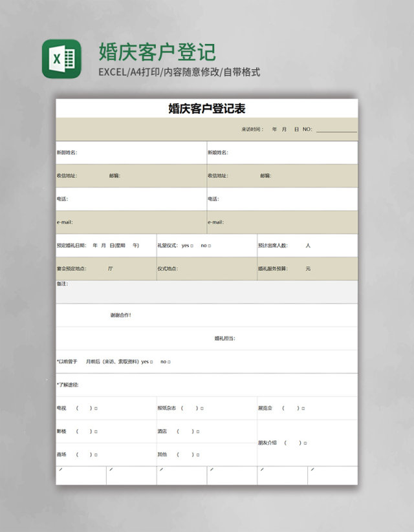Screen dimensions: 414x532
Task: Click the NO: number underline field
Action: tap(336, 129)
